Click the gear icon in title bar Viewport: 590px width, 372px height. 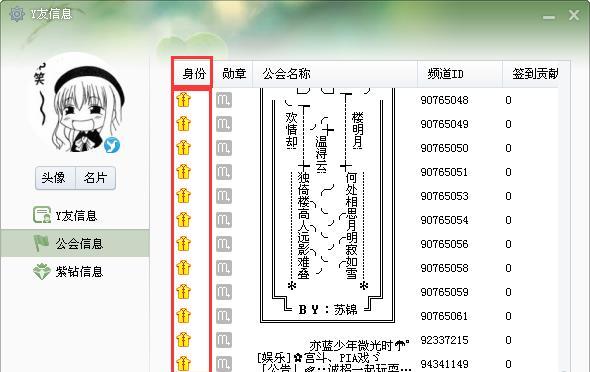[x=17, y=14]
